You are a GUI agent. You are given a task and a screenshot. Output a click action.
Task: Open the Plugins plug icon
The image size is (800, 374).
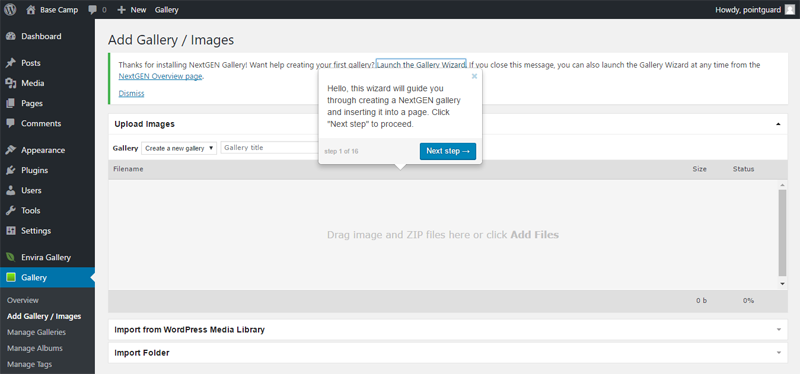pyautogui.click(x=10, y=170)
